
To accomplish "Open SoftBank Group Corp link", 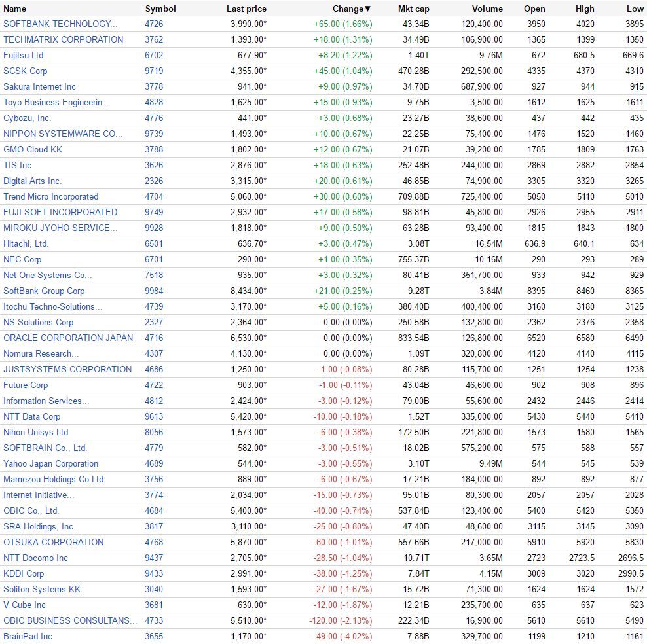I will click(44, 291).
